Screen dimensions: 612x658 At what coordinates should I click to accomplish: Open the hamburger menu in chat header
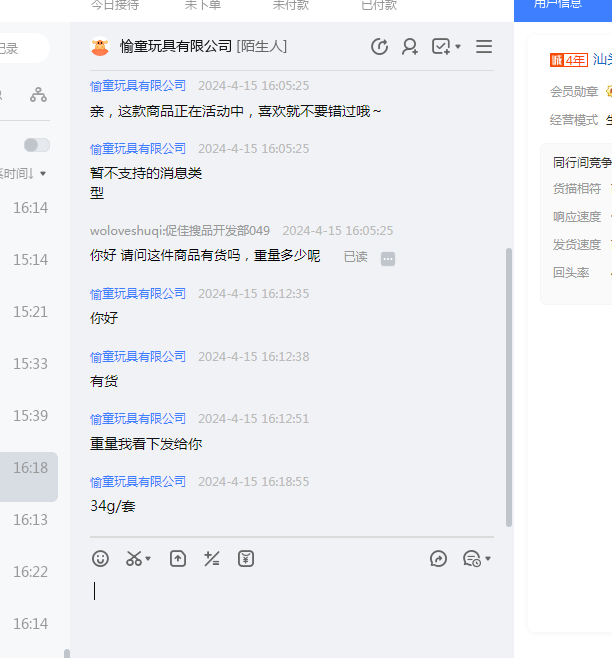(484, 47)
